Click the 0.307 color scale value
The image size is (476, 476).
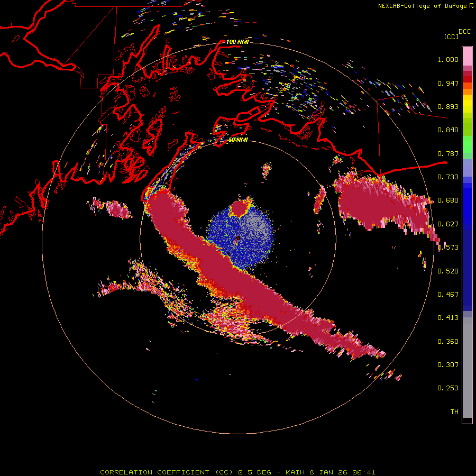coord(448,365)
